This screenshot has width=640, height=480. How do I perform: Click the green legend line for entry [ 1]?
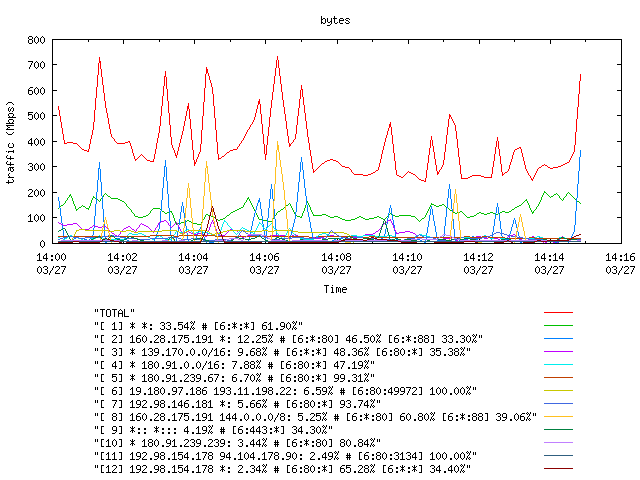[558, 326]
